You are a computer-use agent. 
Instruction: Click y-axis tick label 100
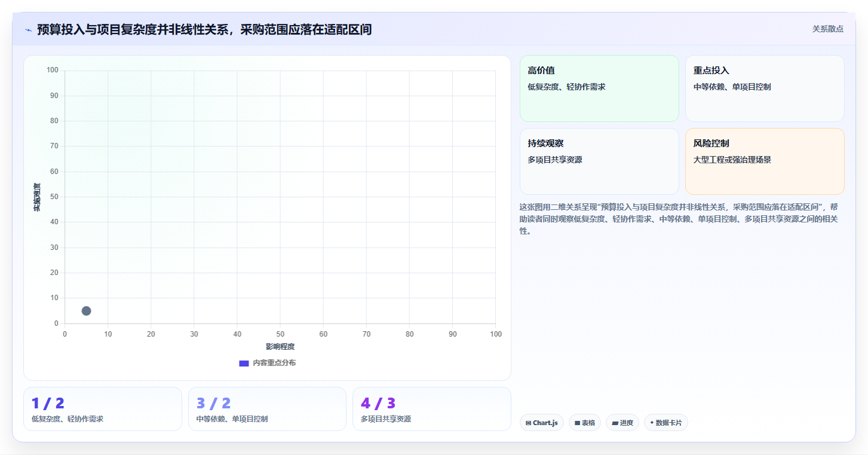pos(53,71)
